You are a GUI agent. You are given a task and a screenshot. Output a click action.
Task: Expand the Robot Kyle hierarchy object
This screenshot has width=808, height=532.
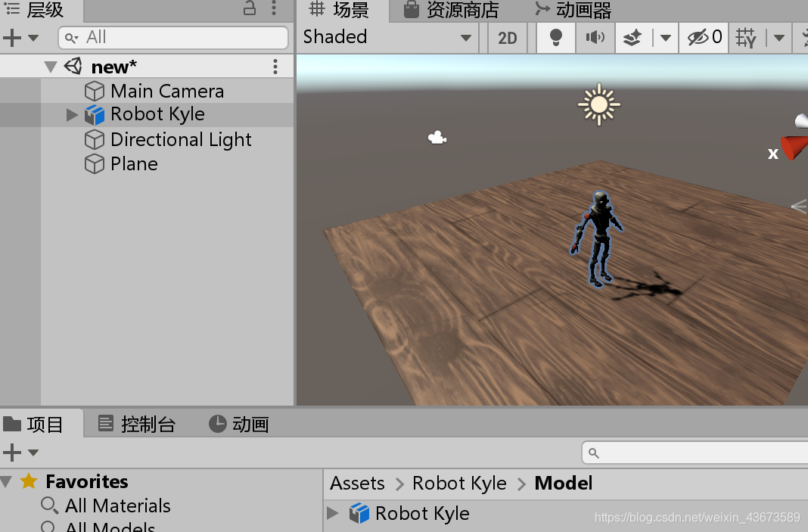click(x=72, y=114)
